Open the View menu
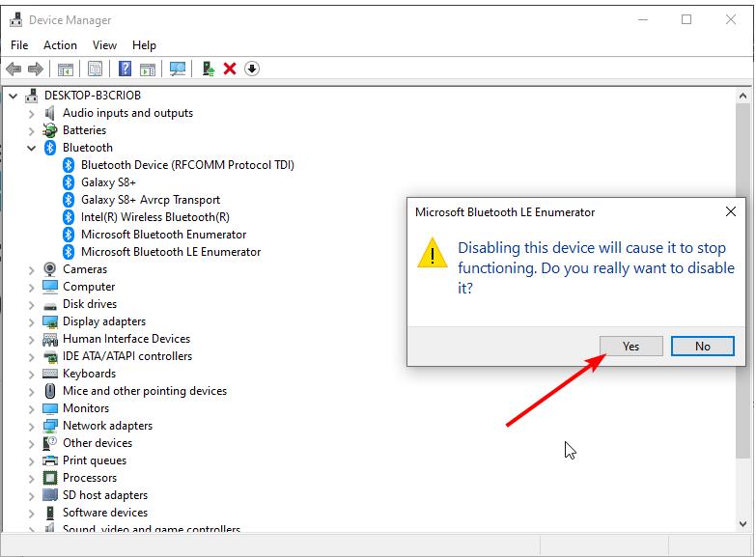 coord(104,45)
